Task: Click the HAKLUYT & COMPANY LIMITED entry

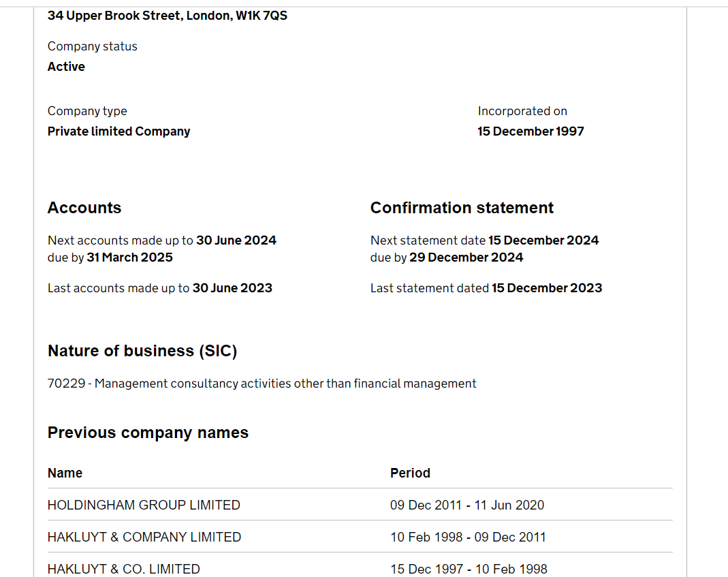Action: tap(144, 537)
